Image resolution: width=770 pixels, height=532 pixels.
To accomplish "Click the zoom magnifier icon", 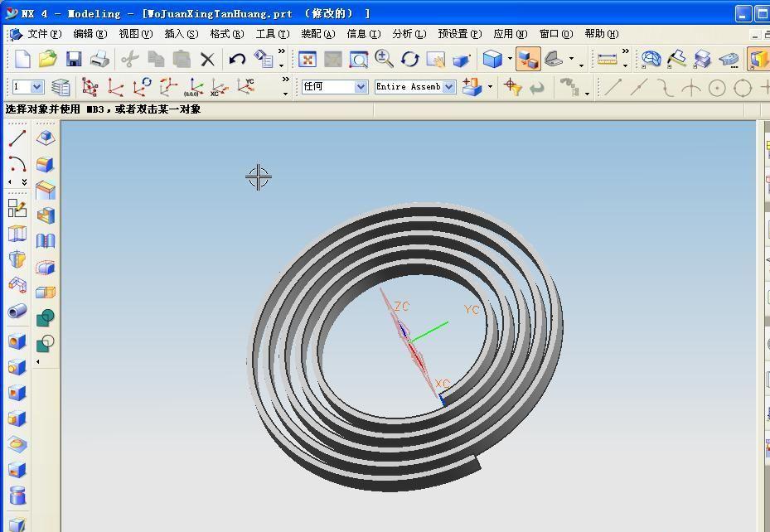I will (384, 59).
